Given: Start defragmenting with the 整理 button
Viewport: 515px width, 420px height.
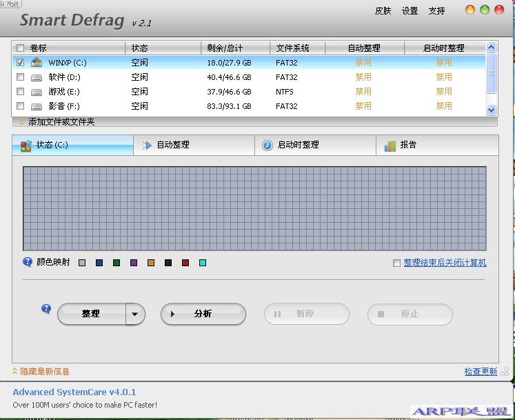Looking at the screenshot, I should tap(92, 314).
